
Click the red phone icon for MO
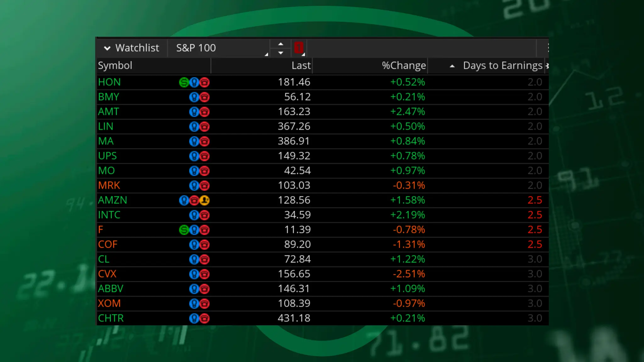pos(204,171)
